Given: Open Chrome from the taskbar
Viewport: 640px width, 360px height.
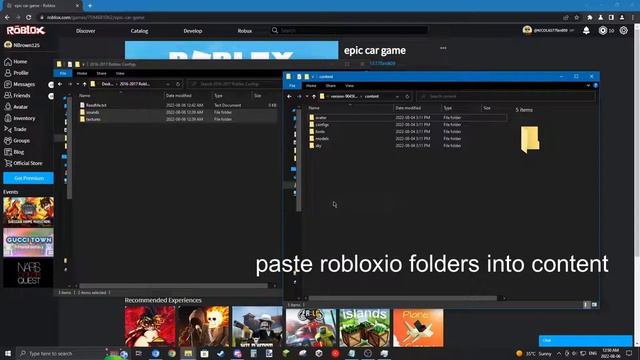Looking at the screenshot, I should 172,353.
